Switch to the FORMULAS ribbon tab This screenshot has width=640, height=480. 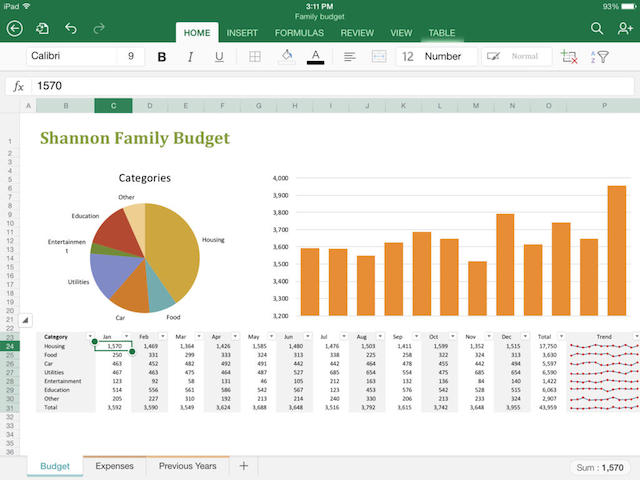(x=299, y=33)
